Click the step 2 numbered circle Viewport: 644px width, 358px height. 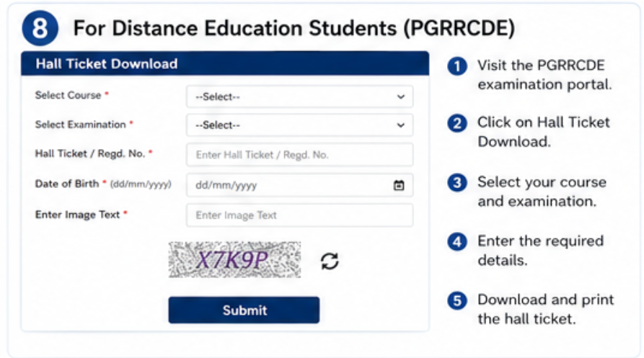pyautogui.click(x=457, y=123)
